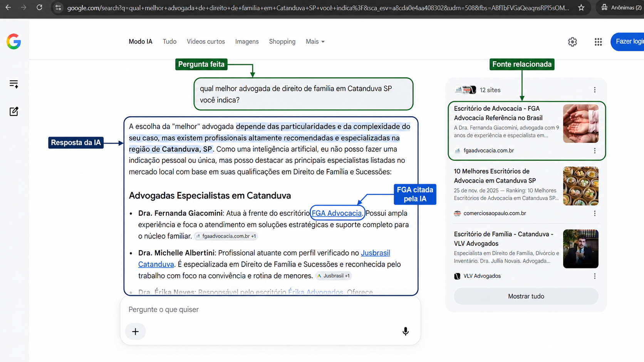Screen dimensions: 644x362
Task: Start a new search with pencil icon
Action: 14,112
